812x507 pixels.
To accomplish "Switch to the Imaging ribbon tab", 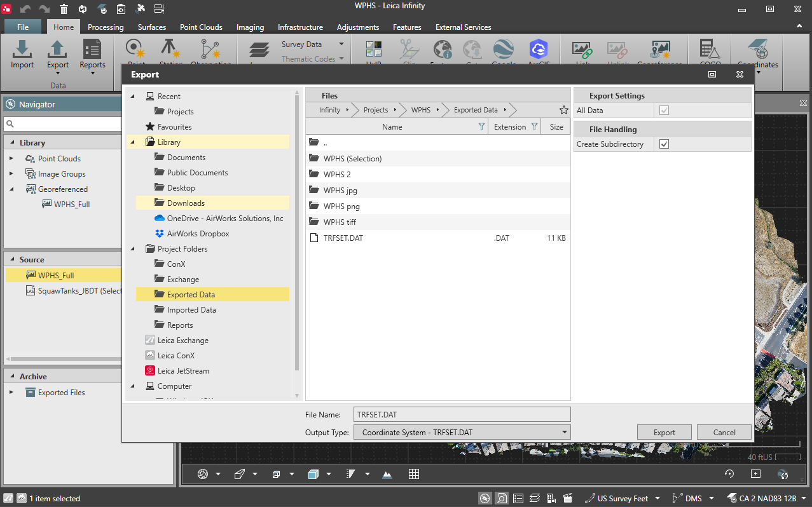I will click(250, 27).
